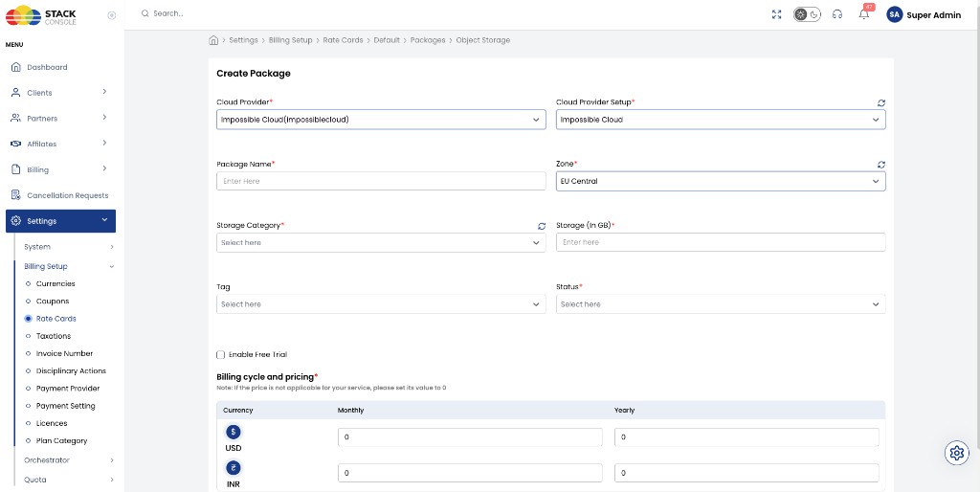The image size is (980, 492).
Task: Go to home via the breadcrumb house icon
Action: pos(213,40)
